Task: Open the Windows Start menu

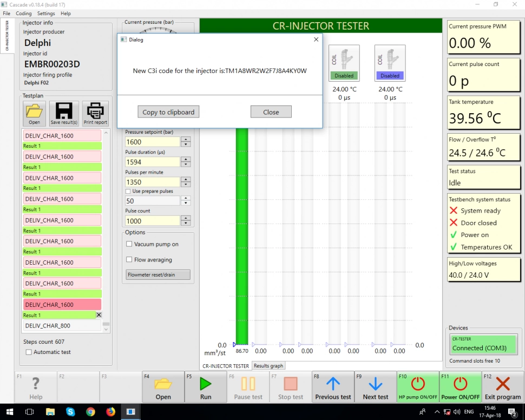Action: click(9, 412)
